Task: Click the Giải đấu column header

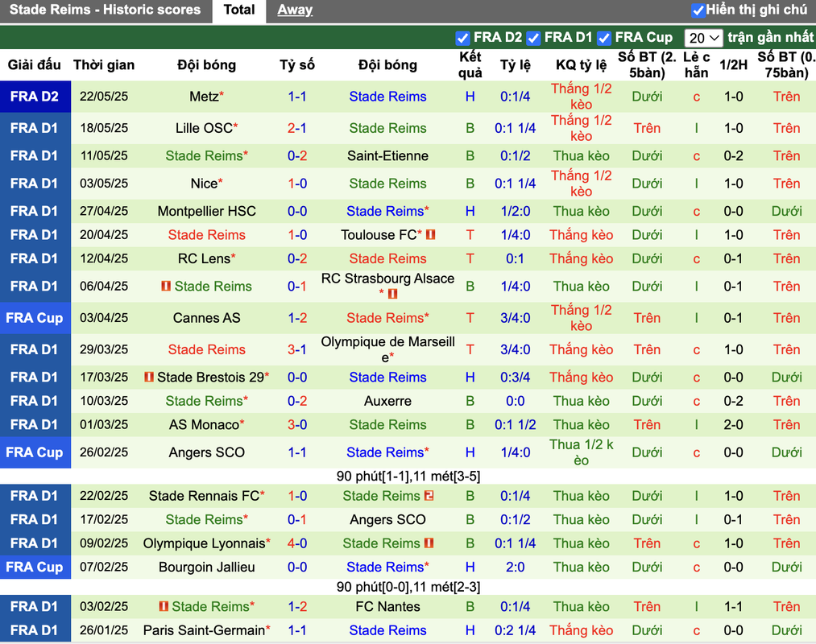Action: (35, 65)
